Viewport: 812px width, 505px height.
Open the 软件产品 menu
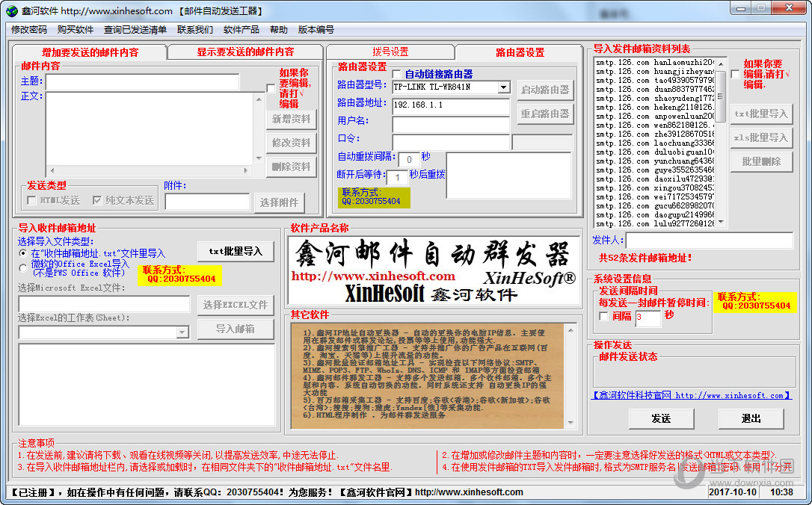(x=242, y=29)
